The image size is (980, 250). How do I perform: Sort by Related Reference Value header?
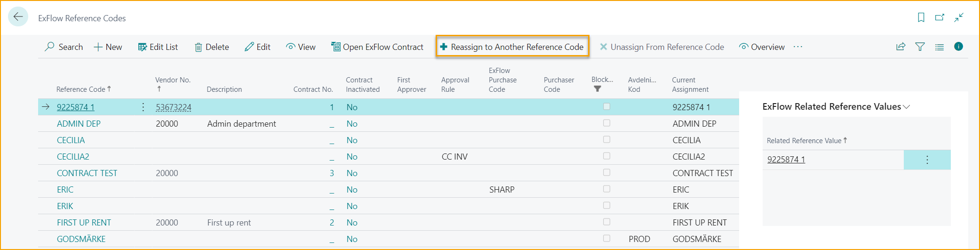click(x=807, y=140)
